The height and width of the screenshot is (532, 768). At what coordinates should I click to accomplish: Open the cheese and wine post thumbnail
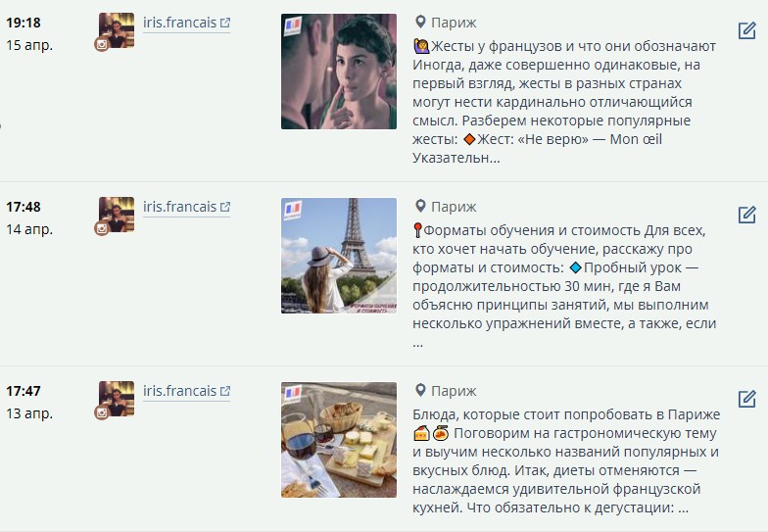(x=339, y=440)
